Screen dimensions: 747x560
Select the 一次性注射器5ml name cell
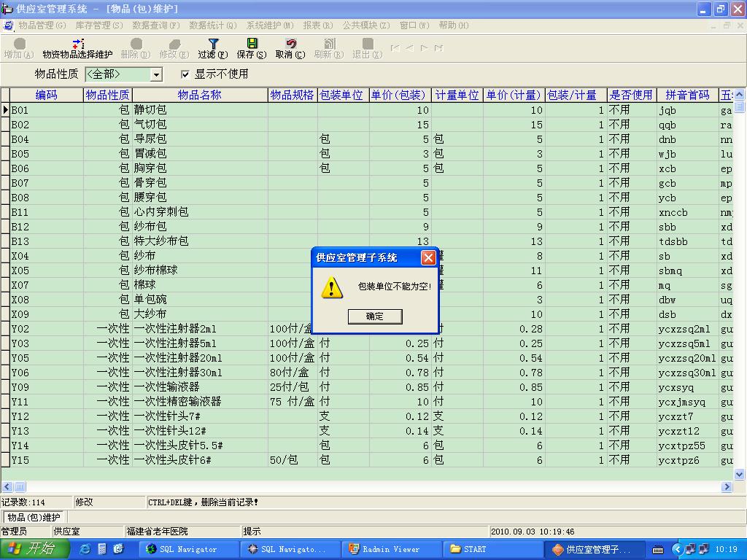(x=200, y=343)
